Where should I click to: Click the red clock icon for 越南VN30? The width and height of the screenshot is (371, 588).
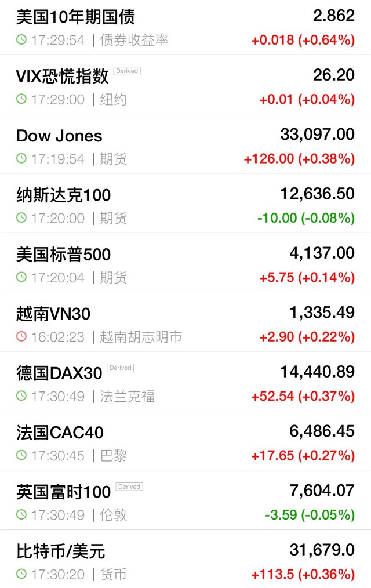tap(21, 336)
